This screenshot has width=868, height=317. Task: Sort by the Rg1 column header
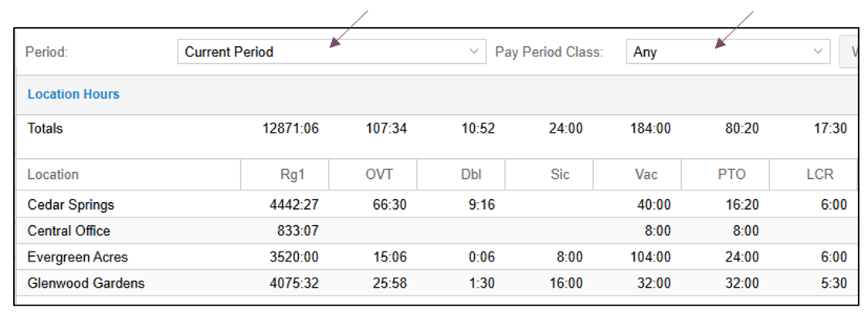click(284, 175)
